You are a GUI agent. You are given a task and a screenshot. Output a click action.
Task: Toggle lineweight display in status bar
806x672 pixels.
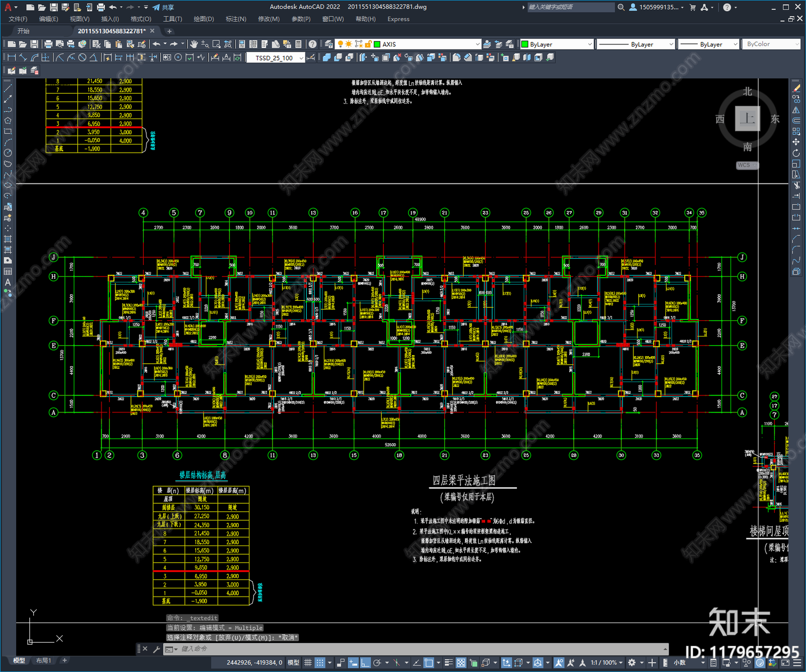coord(449,662)
